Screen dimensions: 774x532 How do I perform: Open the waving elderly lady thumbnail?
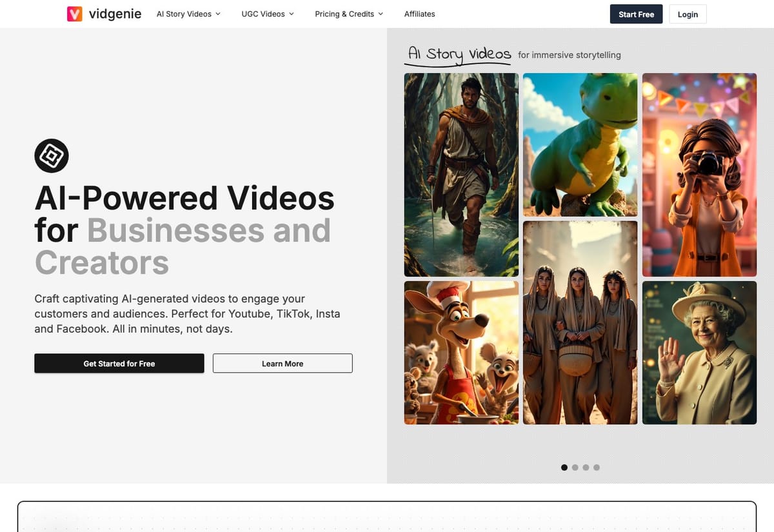coord(699,353)
